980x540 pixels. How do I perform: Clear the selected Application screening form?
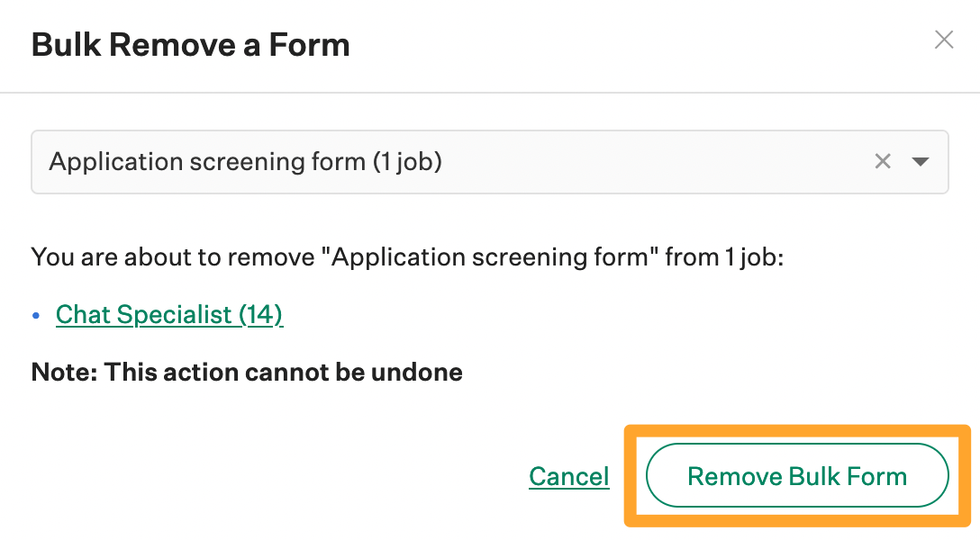coord(883,162)
